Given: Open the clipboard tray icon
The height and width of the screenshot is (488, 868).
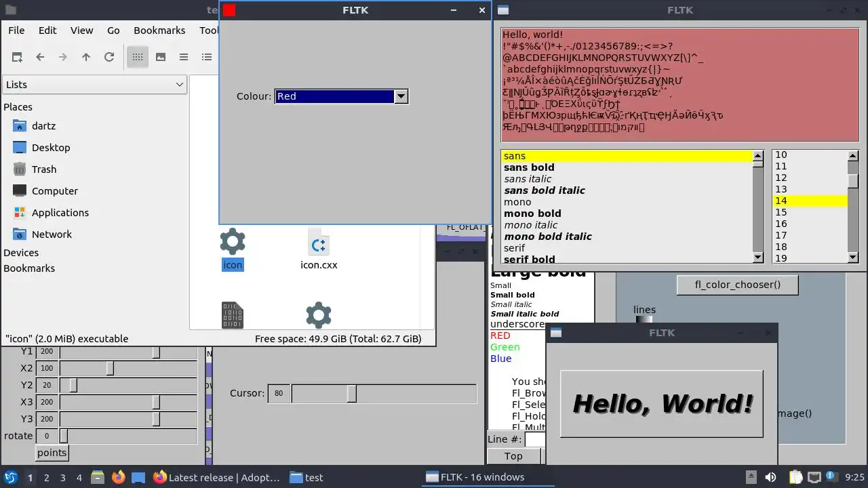Looking at the screenshot, I should pyautogui.click(x=795, y=477).
